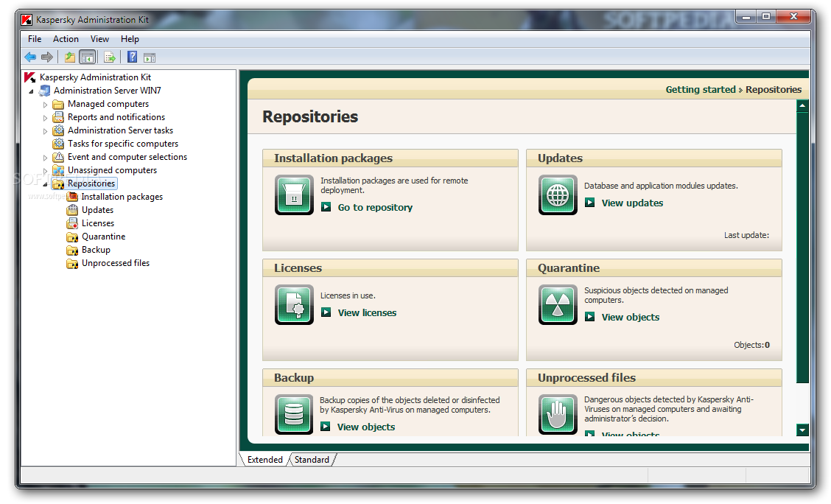Expand the Unassigned computers node

(45, 171)
